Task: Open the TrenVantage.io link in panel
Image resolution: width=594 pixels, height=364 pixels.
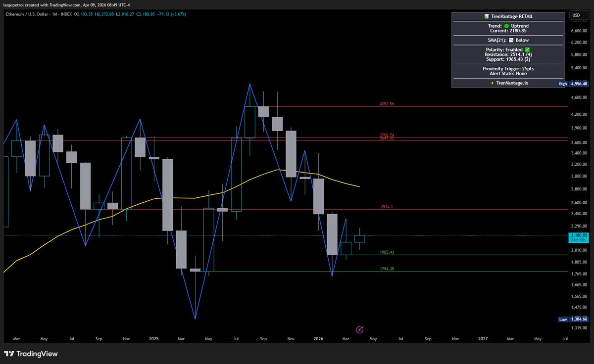Action: pyautogui.click(x=512, y=83)
